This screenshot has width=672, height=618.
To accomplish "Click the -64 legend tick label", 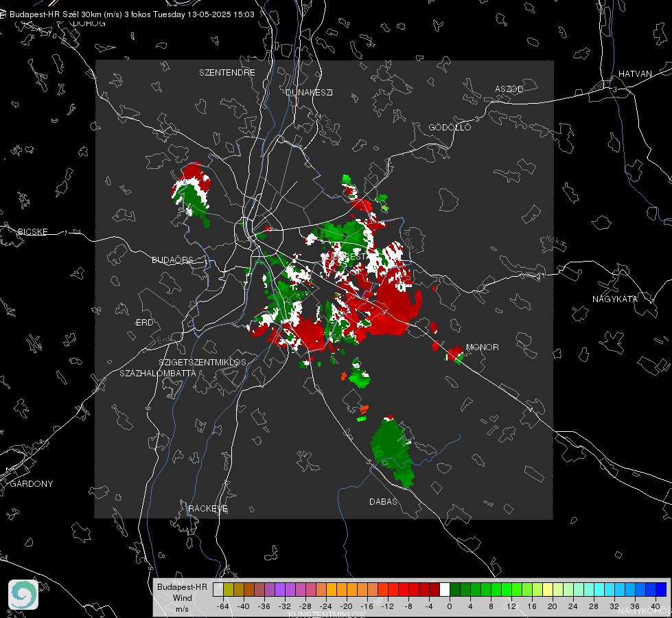I will tap(222, 606).
